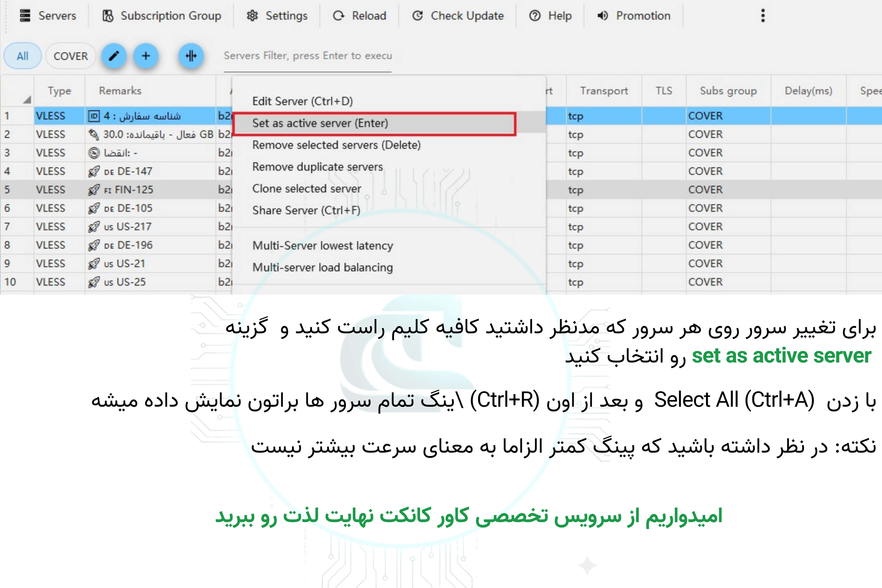Screen dimensions: 882x588
Task: Click the Settings gear icon
Action: [252, 16]
